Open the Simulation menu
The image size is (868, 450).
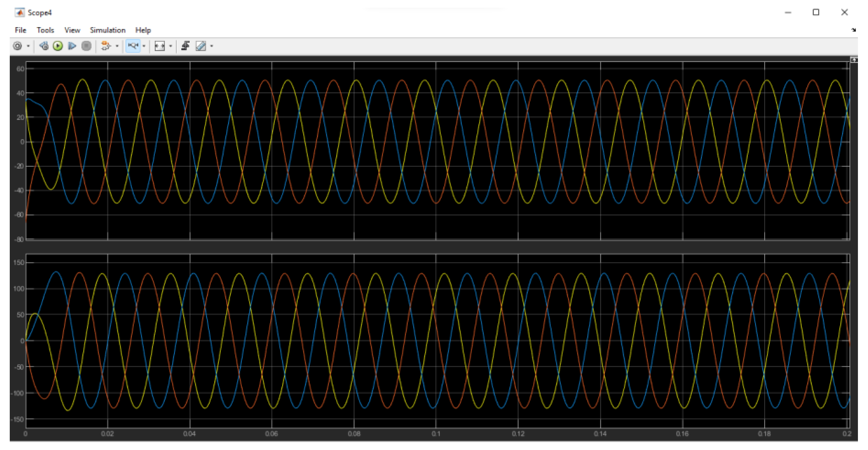[x=107, y=30]
